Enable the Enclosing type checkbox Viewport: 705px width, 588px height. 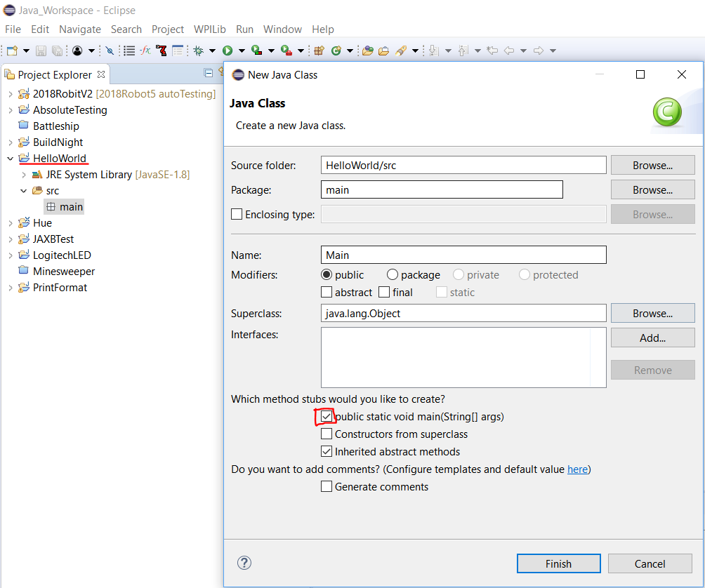237,214
